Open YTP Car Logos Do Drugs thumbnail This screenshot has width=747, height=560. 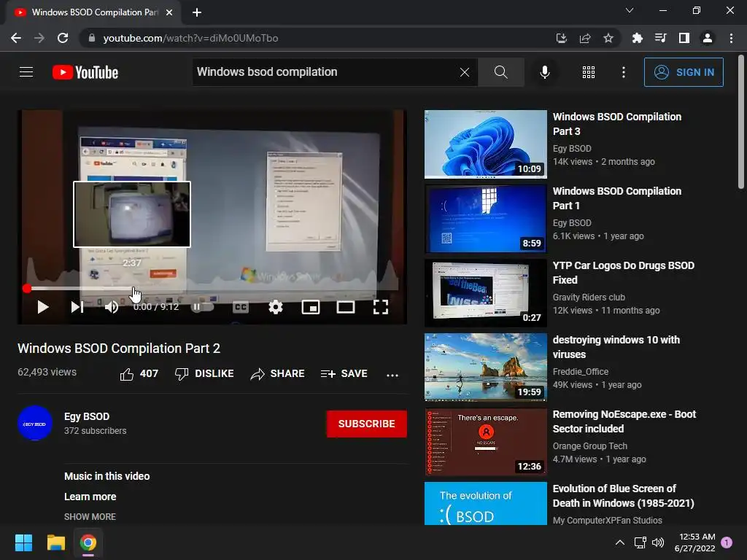[x=485, y=293]
